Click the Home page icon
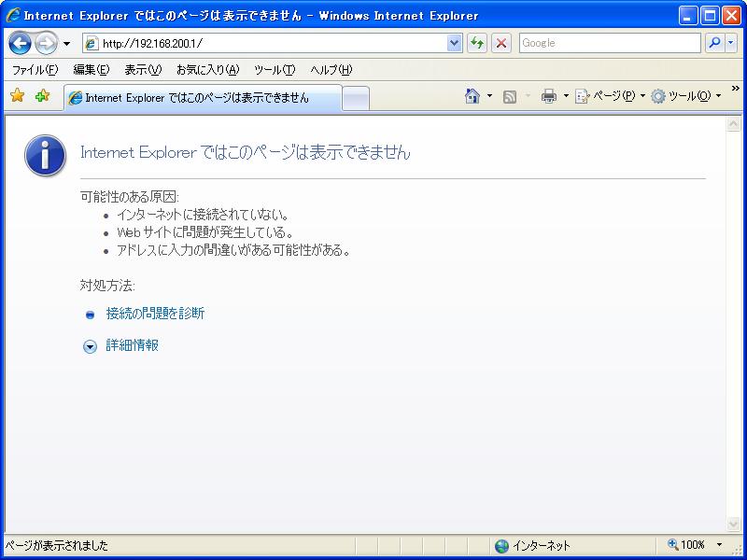 pos(472,96)
